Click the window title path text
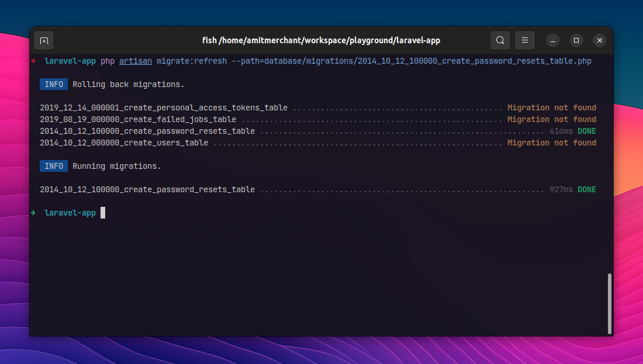The image size is (643, 364). click(x=321, y=40)
